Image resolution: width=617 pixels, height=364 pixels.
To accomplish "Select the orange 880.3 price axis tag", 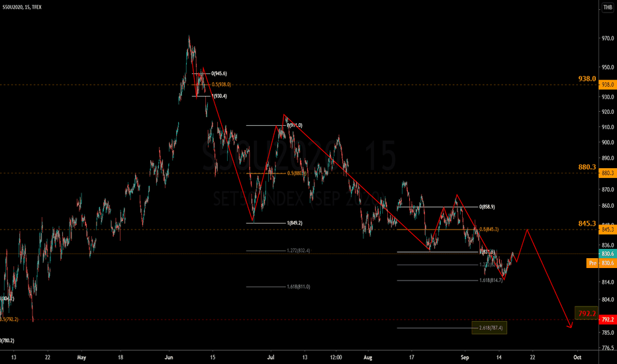I will [x=608, y=173].
